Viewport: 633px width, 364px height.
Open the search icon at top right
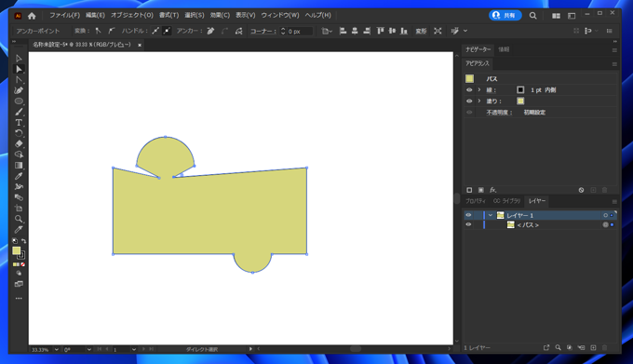(532, 16)
